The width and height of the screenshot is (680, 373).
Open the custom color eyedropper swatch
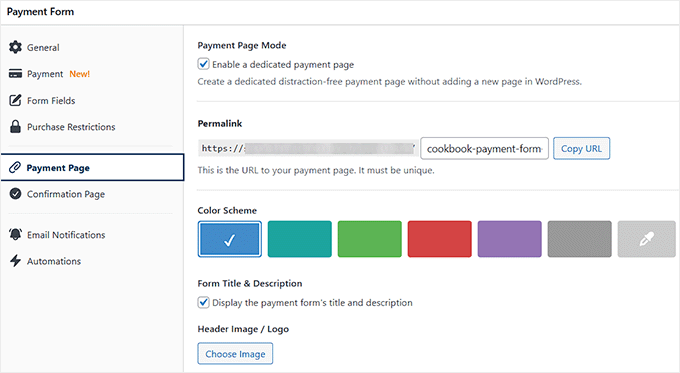[647, 239]
